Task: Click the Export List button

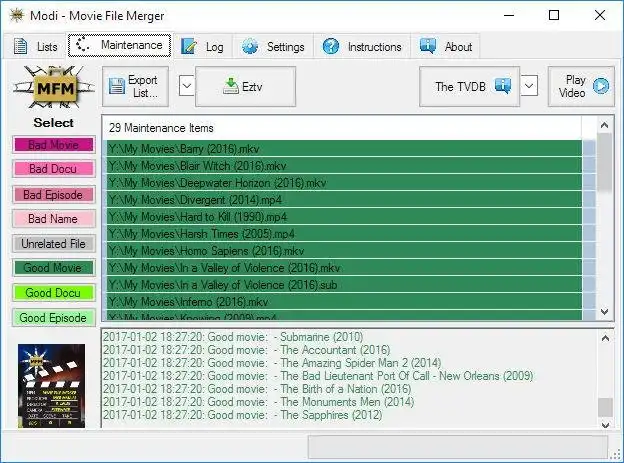Action: point(135,86)
